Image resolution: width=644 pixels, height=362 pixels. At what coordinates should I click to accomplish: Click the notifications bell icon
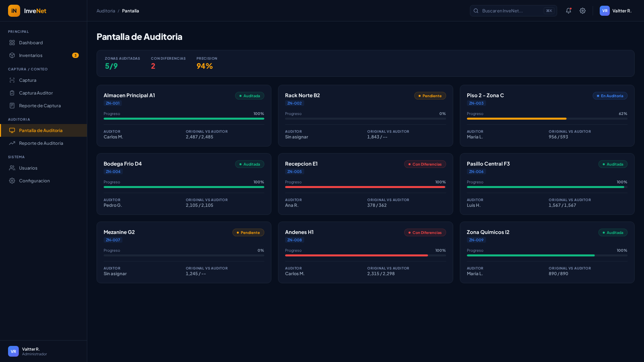click(x=568, y=11)
